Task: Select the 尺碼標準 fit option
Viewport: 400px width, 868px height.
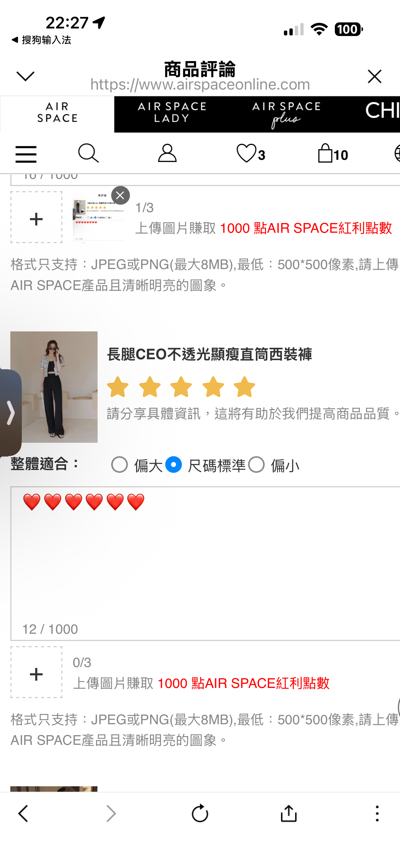Action: [173, 465]
